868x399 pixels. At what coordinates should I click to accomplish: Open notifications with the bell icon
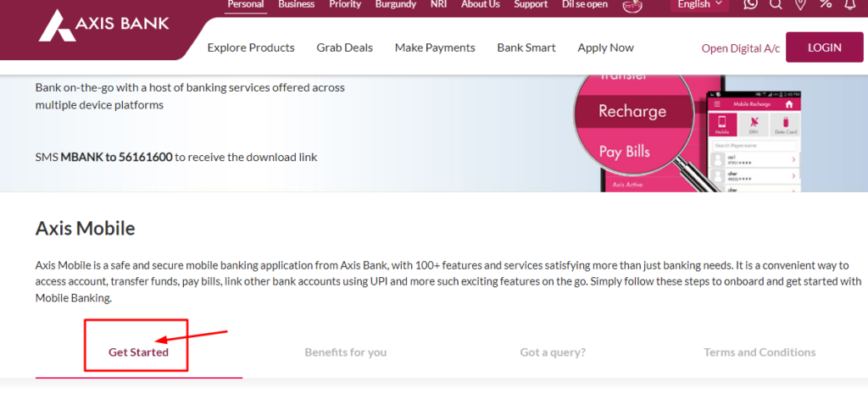click(849, 4)
